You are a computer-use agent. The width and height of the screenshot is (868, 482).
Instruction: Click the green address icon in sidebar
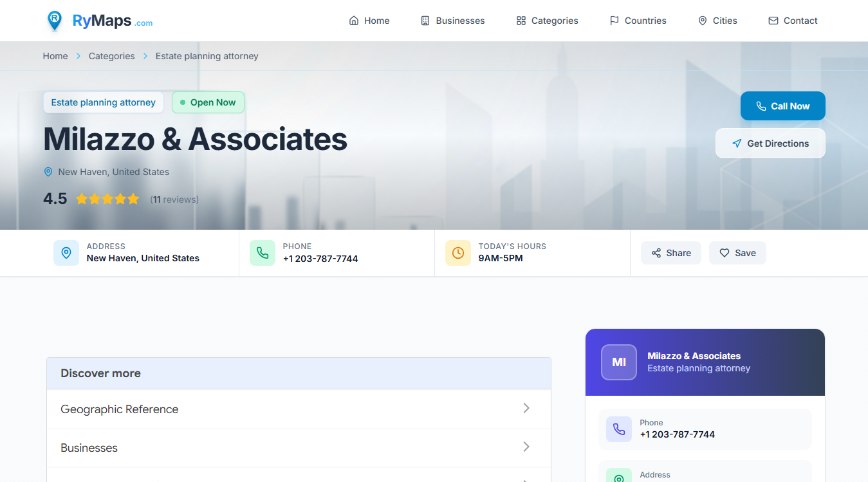[x=619, y=476]
